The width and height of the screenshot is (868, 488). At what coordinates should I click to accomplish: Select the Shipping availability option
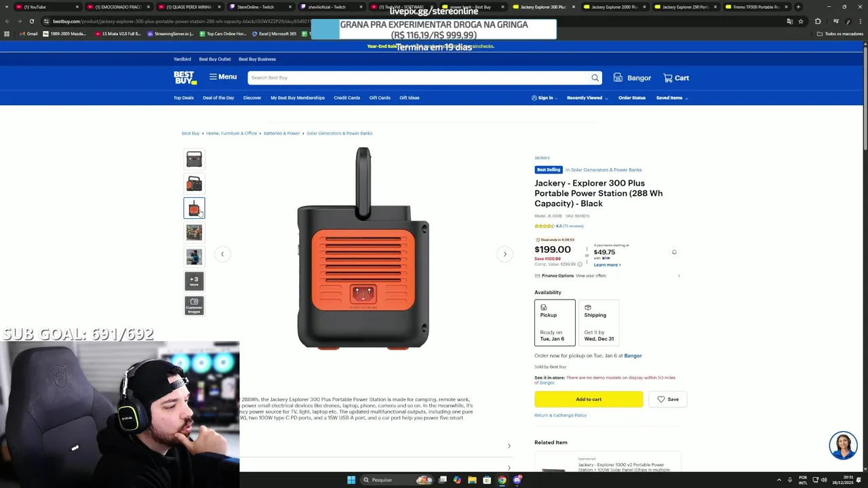click(x=599, y=323)
